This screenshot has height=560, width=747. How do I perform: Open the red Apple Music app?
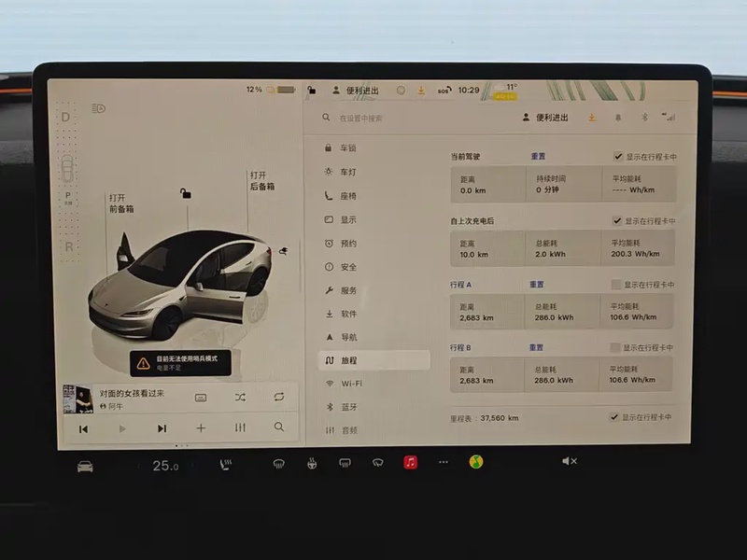[x=411, y=462]
